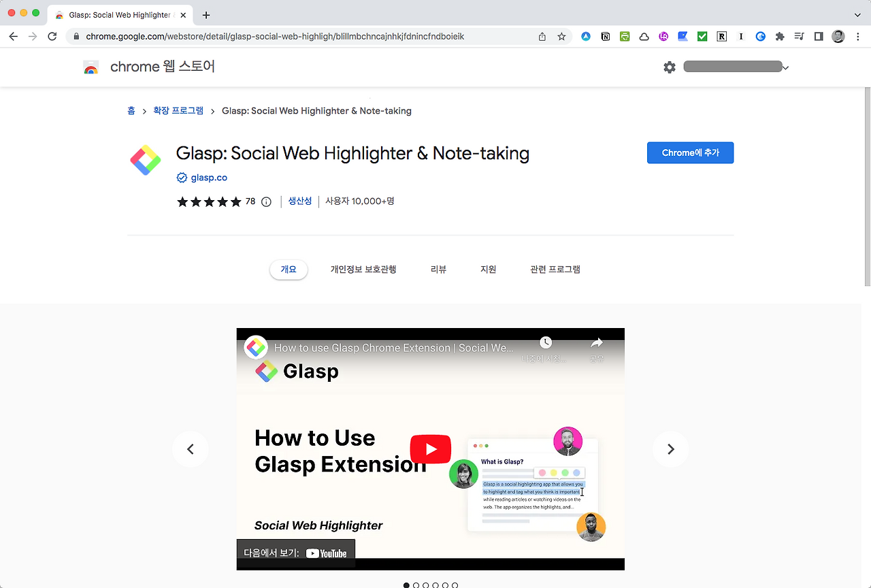Viewport: 871px width, 588px height.
Task: Reload the Chrome Web Store page
Action: [x=52, y=37]
